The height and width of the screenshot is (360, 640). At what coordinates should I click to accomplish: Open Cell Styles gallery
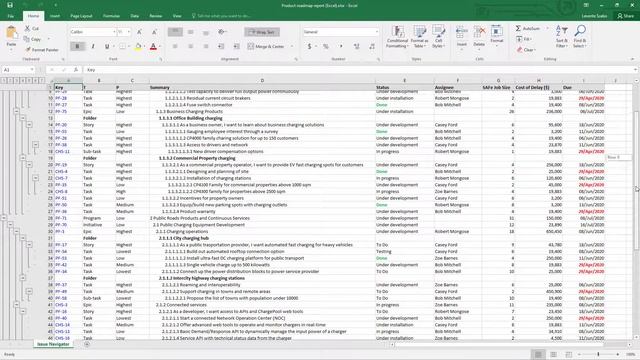438,37
